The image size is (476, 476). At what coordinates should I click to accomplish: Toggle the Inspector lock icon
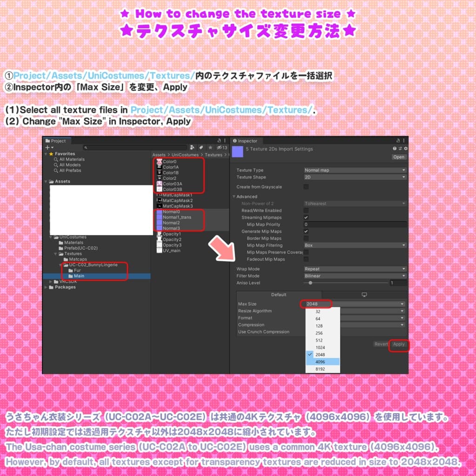pyautogui.click(x=398, y=140)
